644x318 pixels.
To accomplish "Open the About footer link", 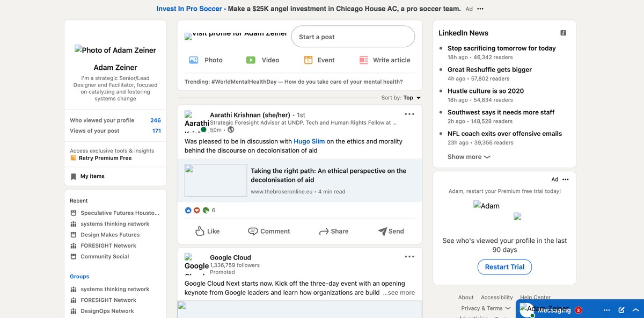I will tap(466, 298).
